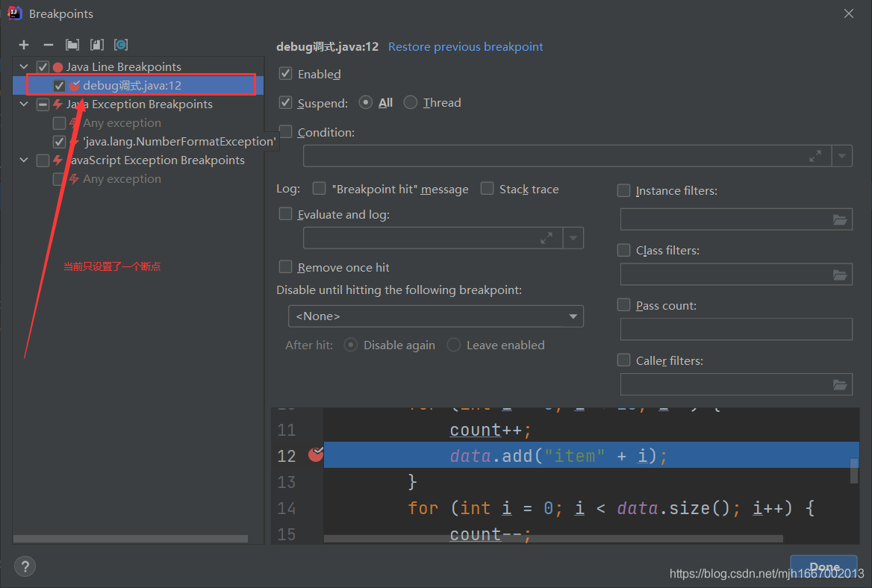Open the <None> breakpoint dropdown

tap(435, 316)
